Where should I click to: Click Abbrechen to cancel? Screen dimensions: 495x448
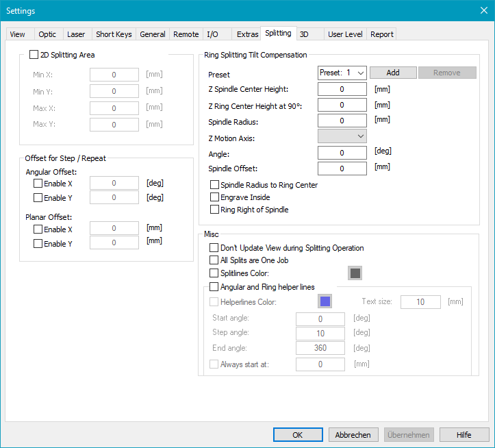click(353, 435)
